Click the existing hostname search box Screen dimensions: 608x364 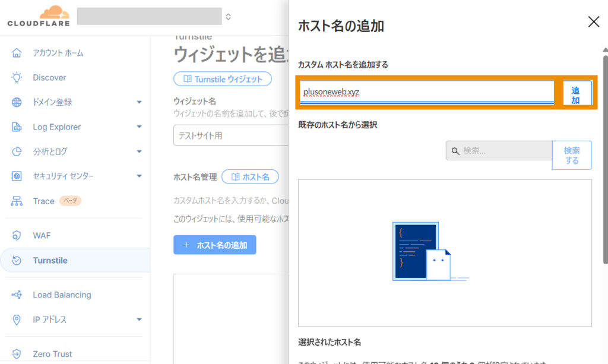click(x=499, y=151)
